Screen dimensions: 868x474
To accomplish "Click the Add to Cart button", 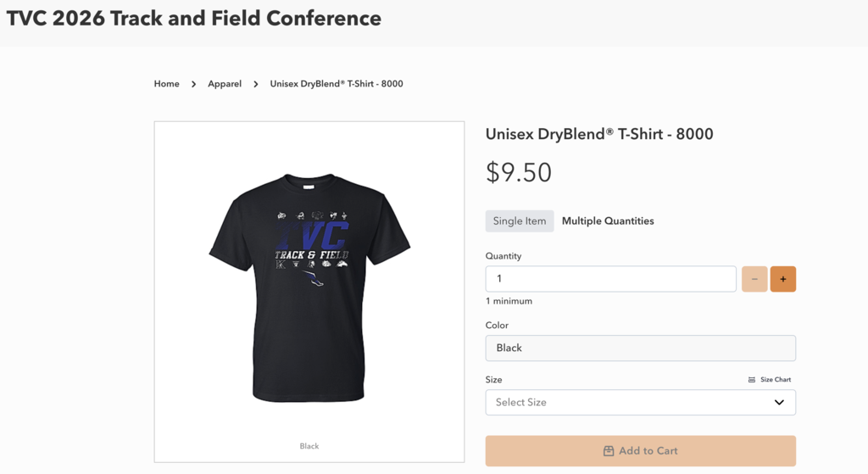I will [x=640, y=451].
